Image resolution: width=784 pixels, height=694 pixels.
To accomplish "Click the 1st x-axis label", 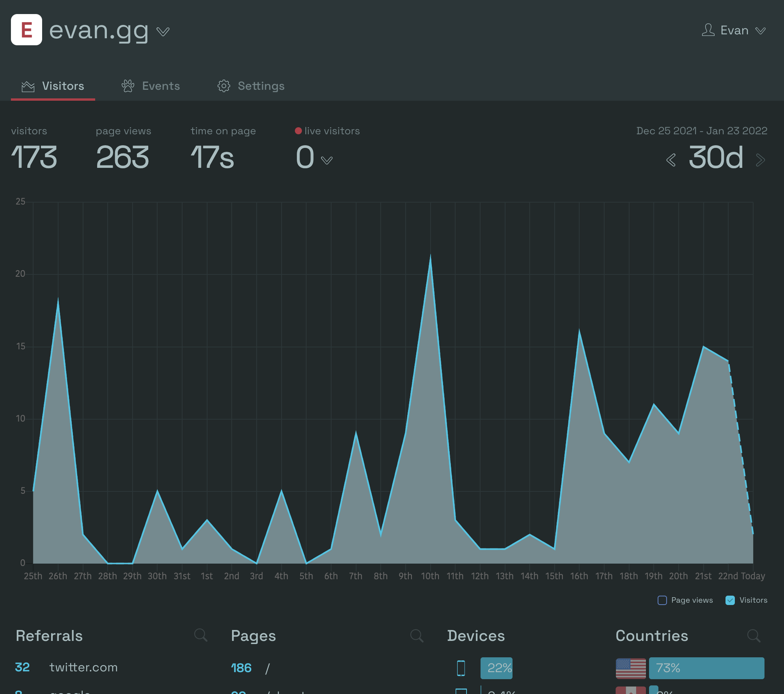I will click(x=207, y=576).
